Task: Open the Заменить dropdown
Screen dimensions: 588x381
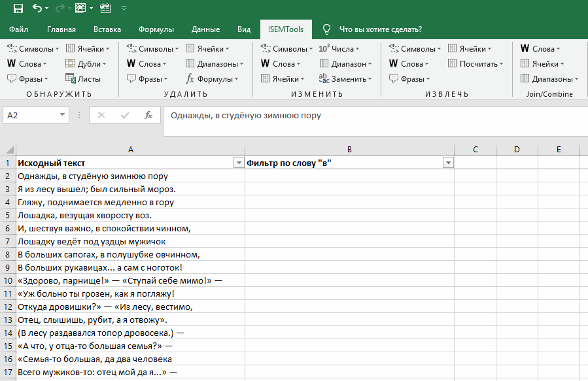Action: (345, 78)
